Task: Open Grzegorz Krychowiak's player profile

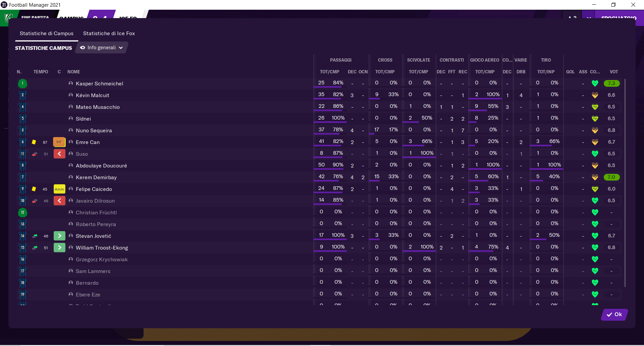Action: (102, 260)
